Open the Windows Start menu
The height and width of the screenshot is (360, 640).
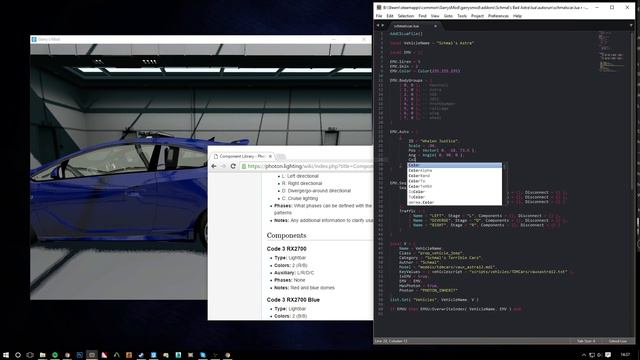pos(6,355)
